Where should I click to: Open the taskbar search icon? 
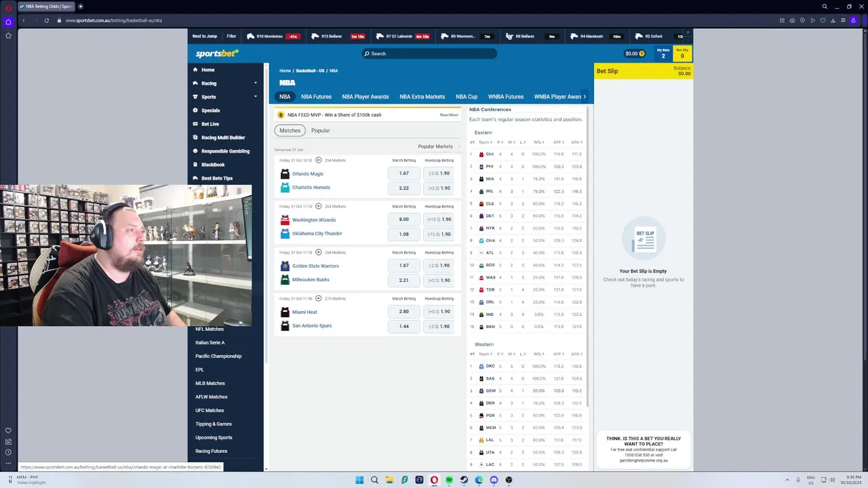click(x=374, y=480)
